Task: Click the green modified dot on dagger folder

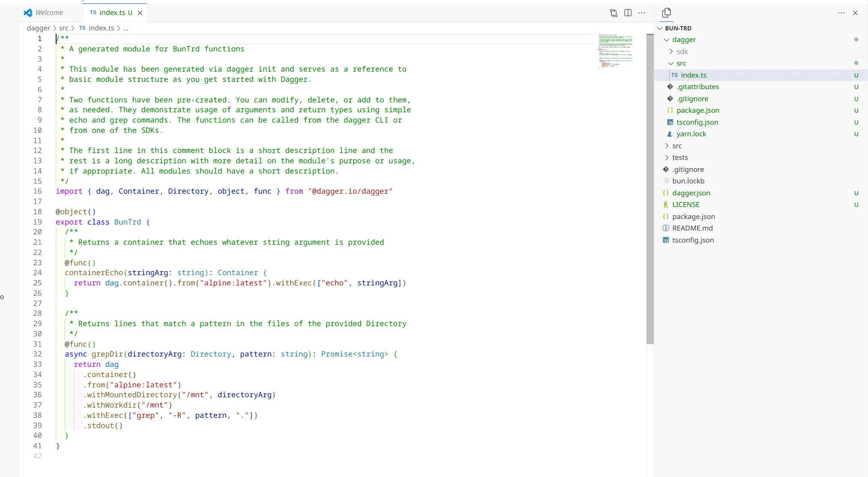Action: [856, 39]
